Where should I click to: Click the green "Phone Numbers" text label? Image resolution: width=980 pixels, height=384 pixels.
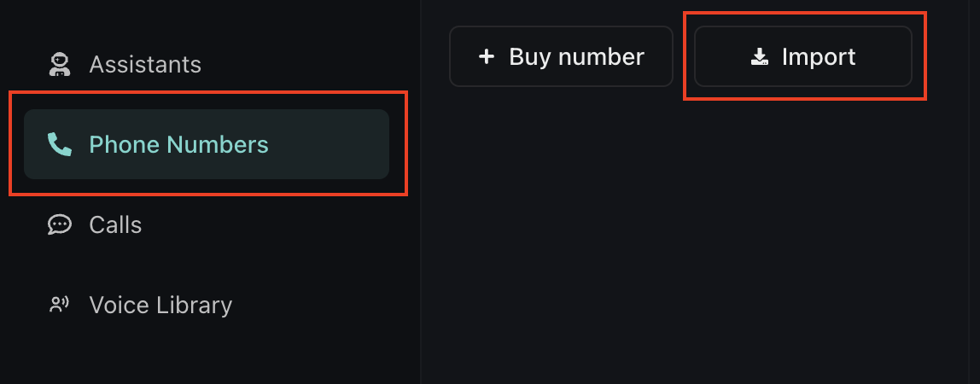pyautogui.click(x=179, y=144)
